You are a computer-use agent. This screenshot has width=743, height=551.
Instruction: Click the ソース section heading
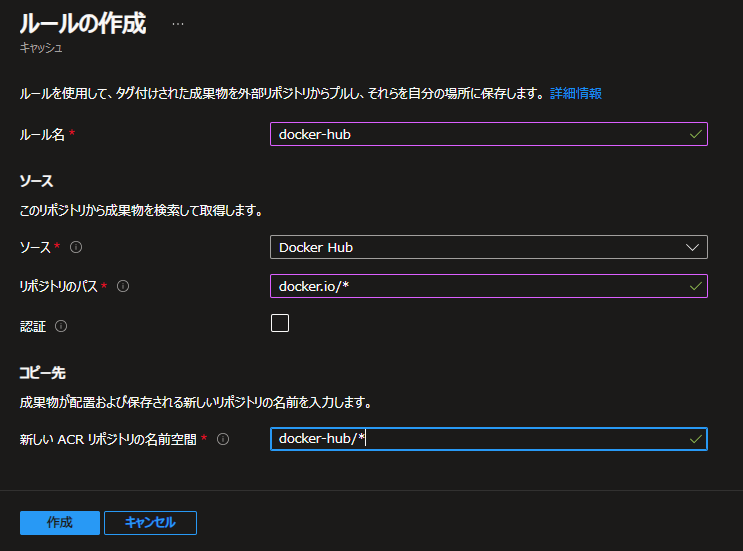36,181
